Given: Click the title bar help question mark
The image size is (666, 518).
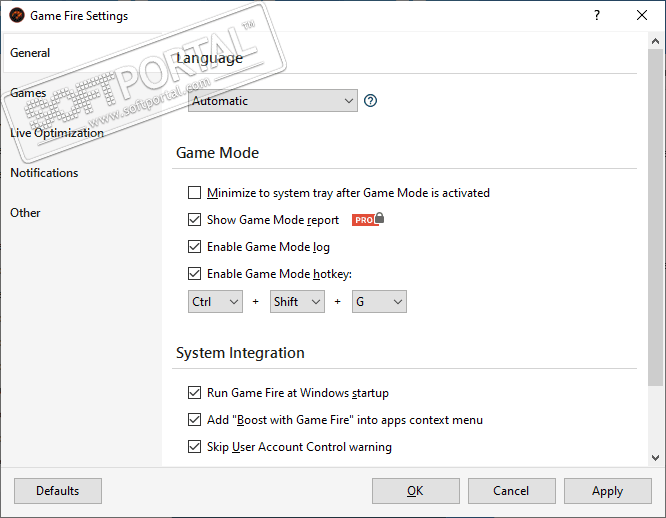Looking at the screenshot, I should point(597,16).
